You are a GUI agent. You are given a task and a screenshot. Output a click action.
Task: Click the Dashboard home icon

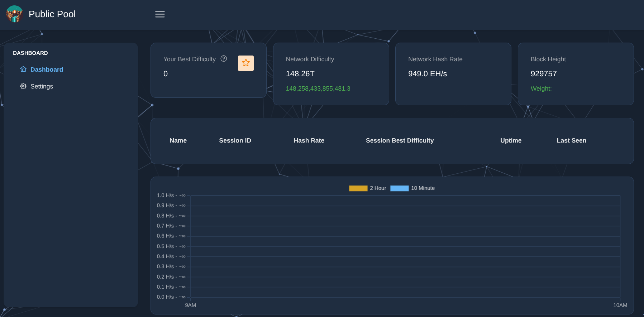pos(23,69)
